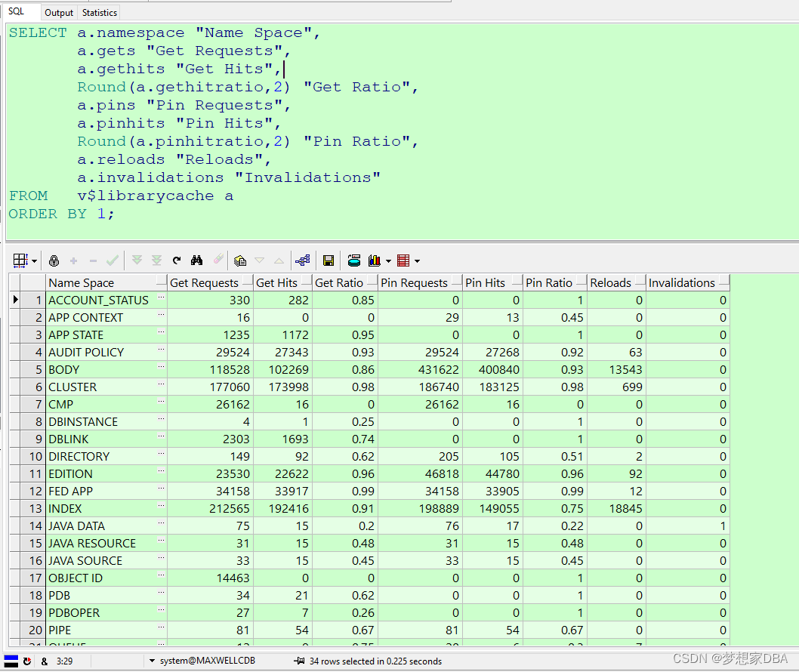Click the linked query tree icon

tap(303, 260)
